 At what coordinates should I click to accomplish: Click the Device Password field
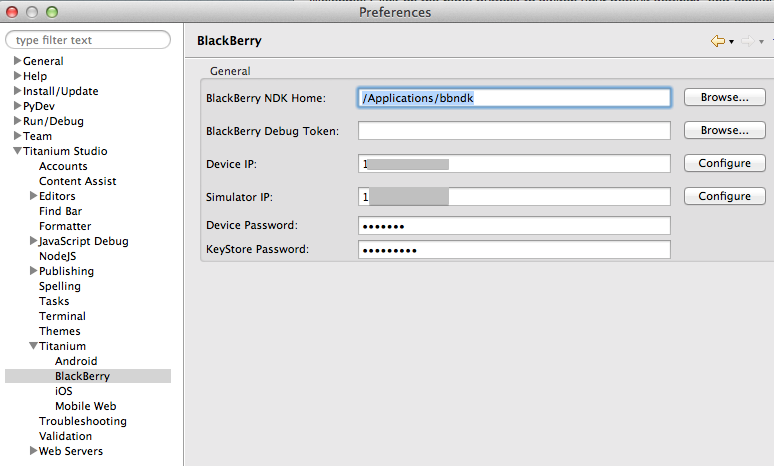click(x=514, y=226)
